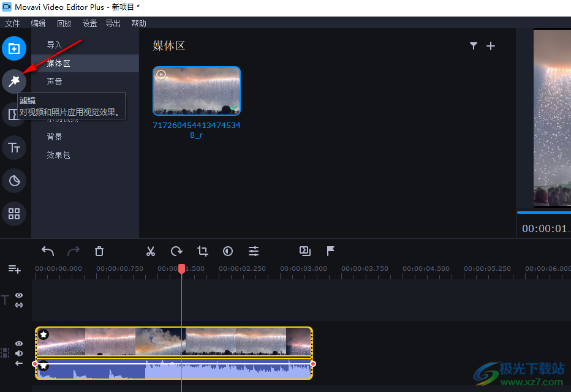The image size is (571, 392).
Task: Split clip with scissors tool
Action: coord(150,251)
